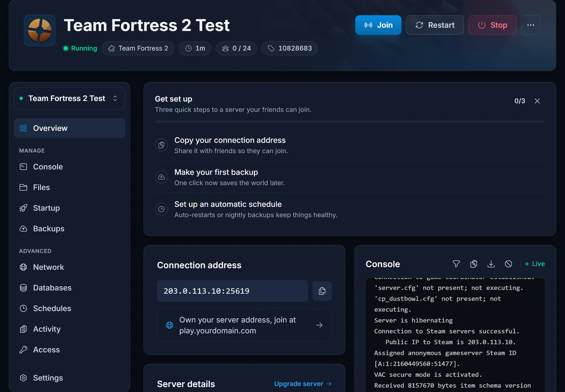565x392 pixels.
Task: Open Console from the sidebar
Action: (x=70, y=167)
